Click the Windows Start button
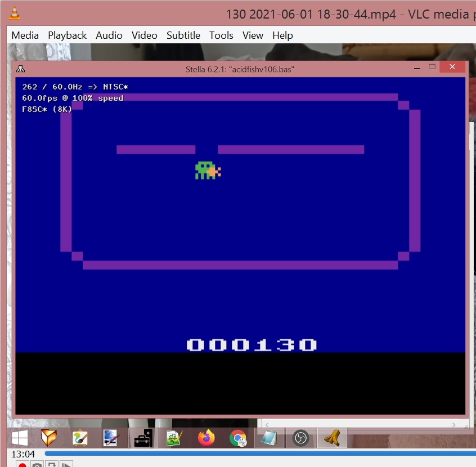476x467 pixels. coord(20,438)
